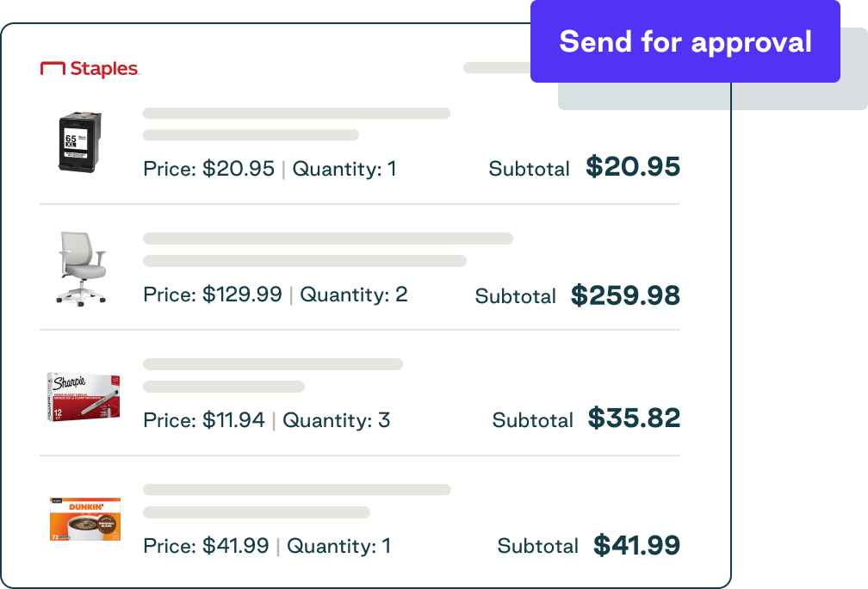The image size is (868, 589).
Task: Click the Subtotal label for the ink cartridge
Action: point(529,169)
